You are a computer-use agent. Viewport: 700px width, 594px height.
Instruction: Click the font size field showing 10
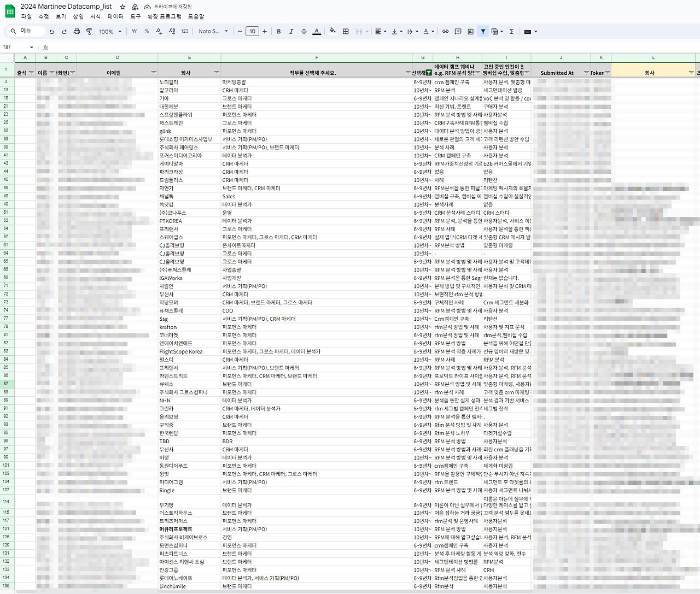click(252, 32)
